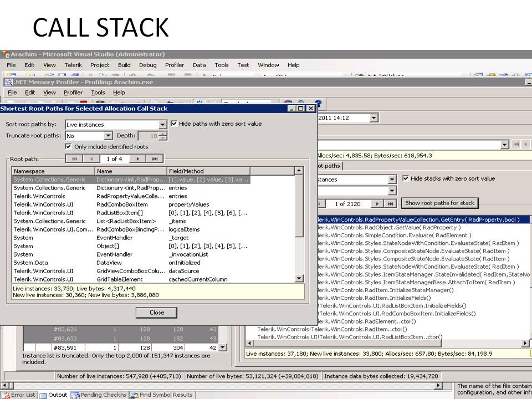Image resolution: width=532 pixels, height=399 pixels.
Task: Sort list by Name column header
Action: 131,171
